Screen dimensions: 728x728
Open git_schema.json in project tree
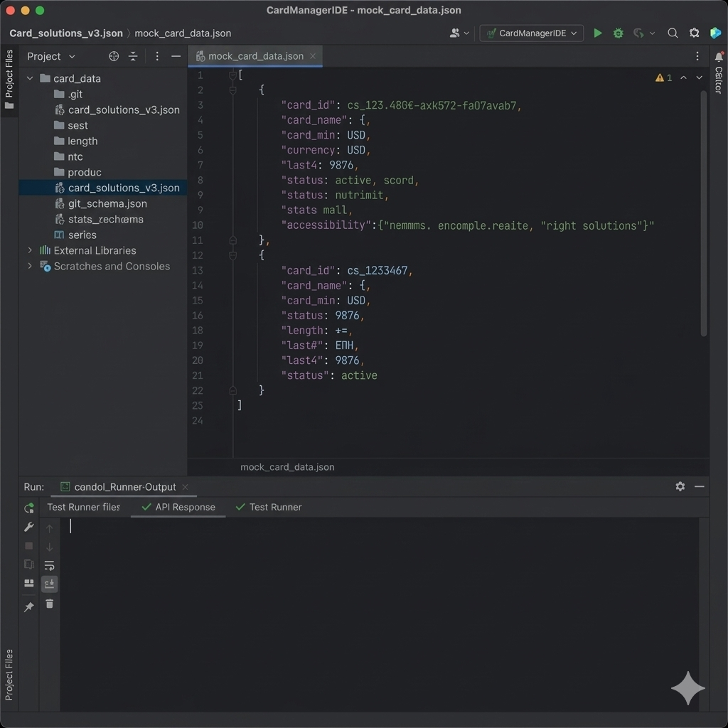pyautogui.click(x=107, y=203)
